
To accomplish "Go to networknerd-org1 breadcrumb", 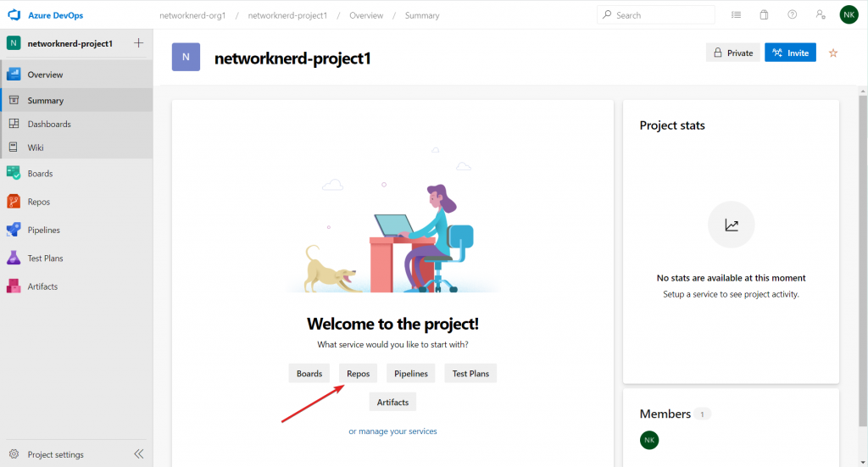I will coord(192,15).
